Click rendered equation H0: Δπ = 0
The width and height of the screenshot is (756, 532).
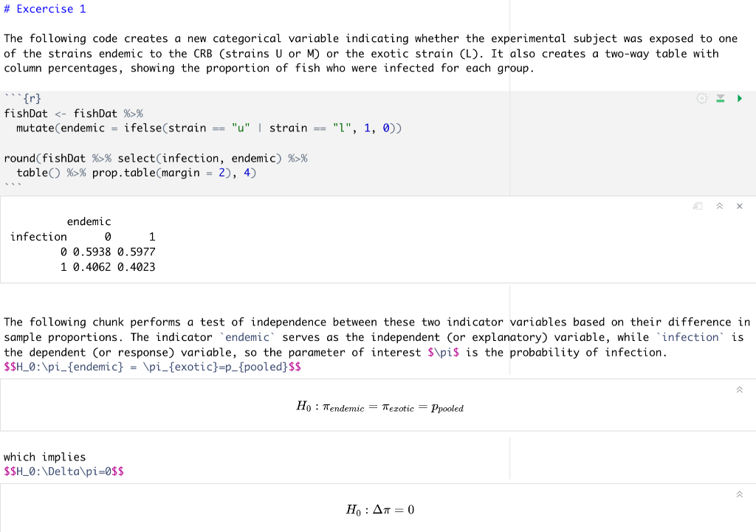[380, 510]
